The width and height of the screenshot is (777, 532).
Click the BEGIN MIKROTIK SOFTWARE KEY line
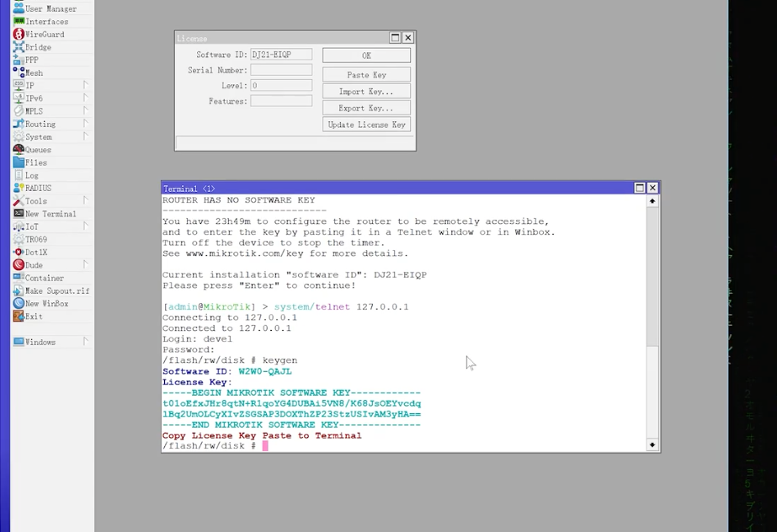click(291, 393)
